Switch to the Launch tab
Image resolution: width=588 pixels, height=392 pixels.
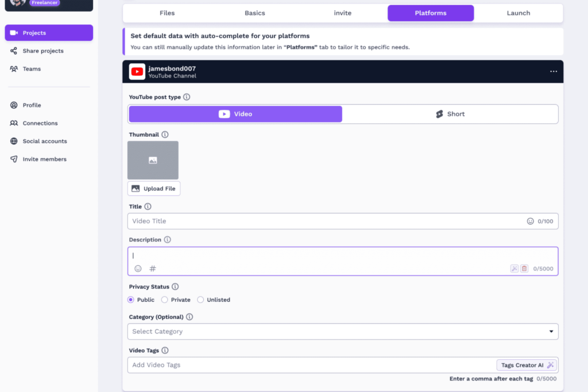[x=518, y=13]
